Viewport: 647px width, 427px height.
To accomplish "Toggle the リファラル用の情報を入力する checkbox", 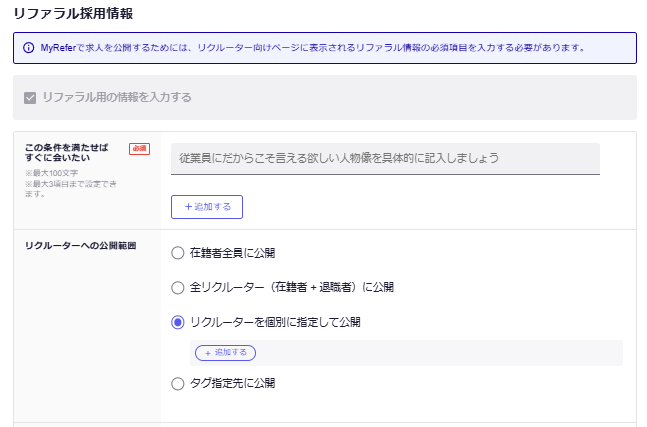I will (30, 98).
